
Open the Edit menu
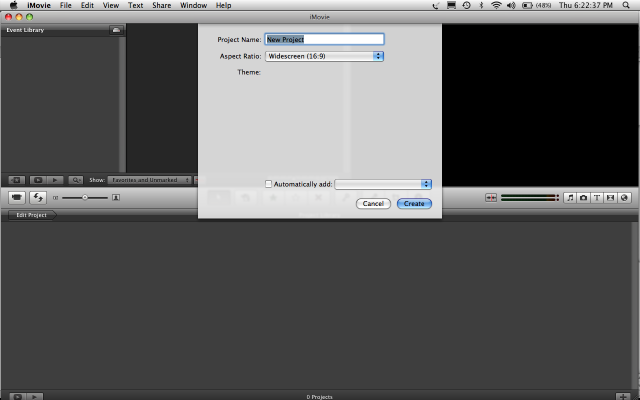tap(87, 5)
